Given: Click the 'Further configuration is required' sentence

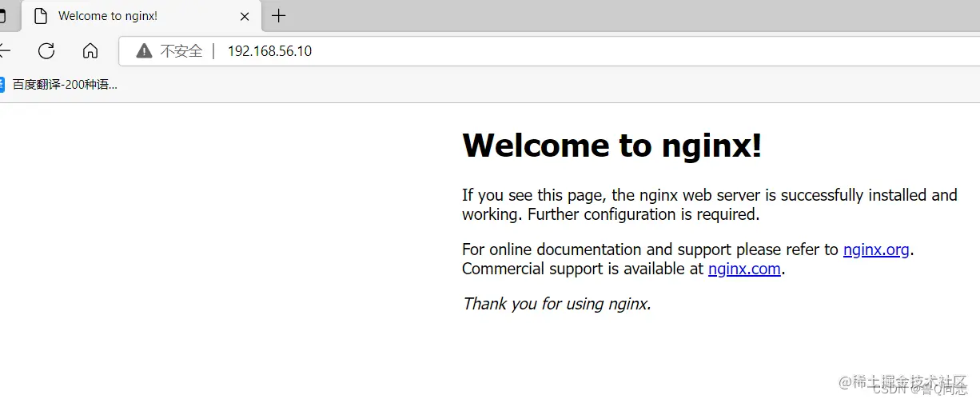Looking at the screenshot, I should (643, 214).
